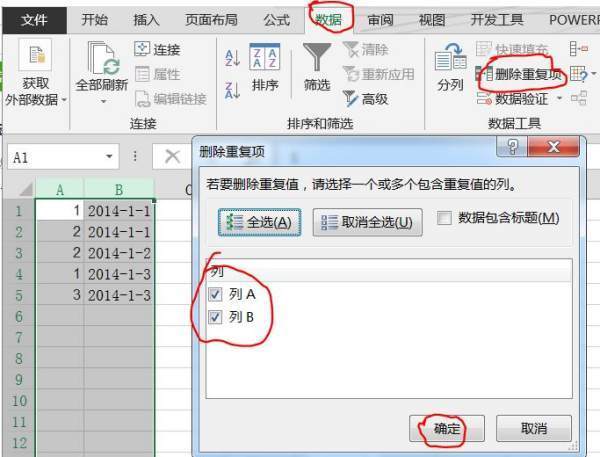This screenshot has height=457, width=600.
Task: Uncheck the 列 A checkbox
Action: pos(215,294)
